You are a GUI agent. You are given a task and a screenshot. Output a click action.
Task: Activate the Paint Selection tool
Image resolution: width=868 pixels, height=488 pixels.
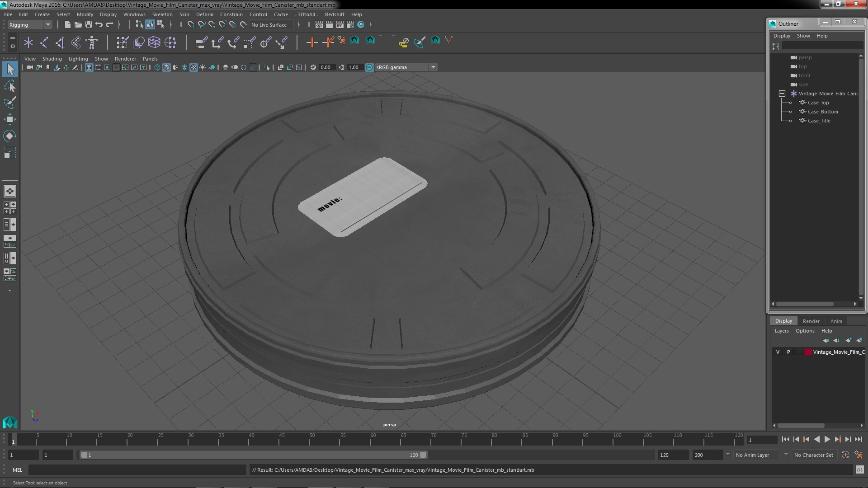tap(10, 103)
